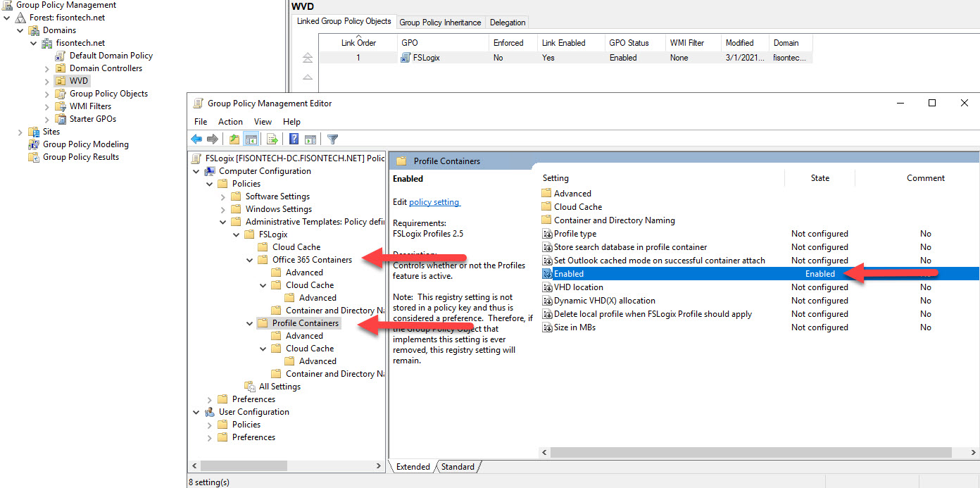980x488 pixels.
Task: Expand the WMI Filters node
Action: point(47,106)
